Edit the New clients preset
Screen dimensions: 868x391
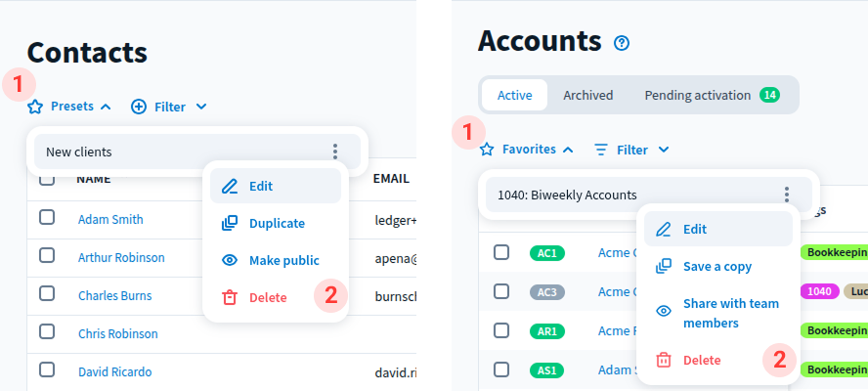click(x=260, y=186)
